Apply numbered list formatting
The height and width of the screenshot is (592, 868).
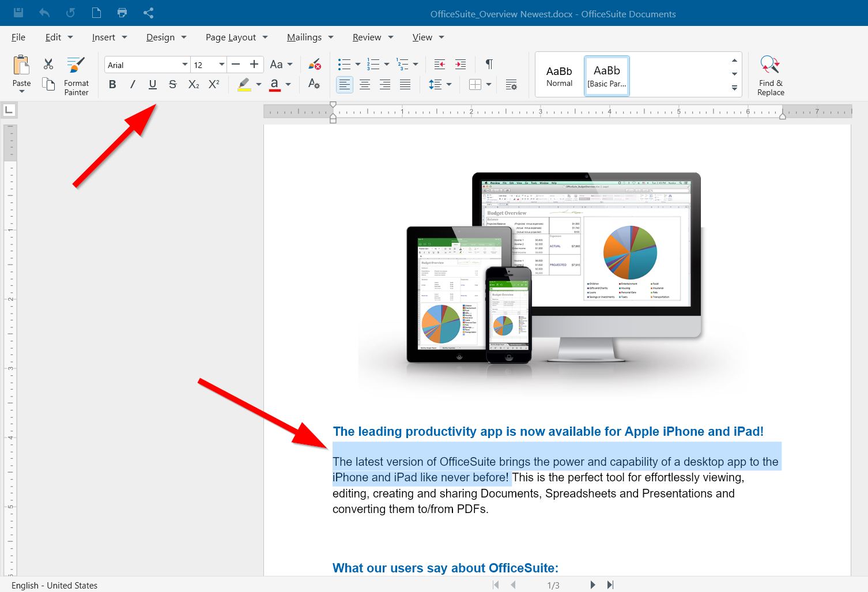pyautogui.click(x=373, y=64)
